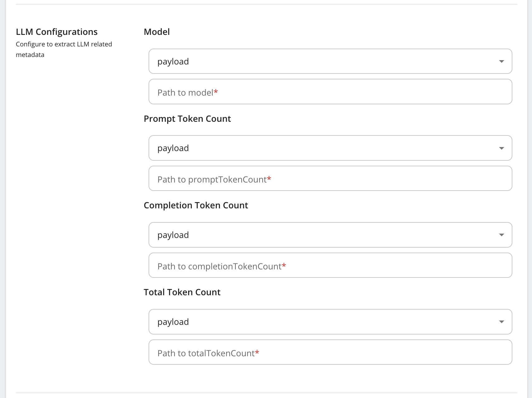Focus the Path to completionTokenCount field
Image resolution: width=532 pixels, height=398 pixels.
click(x=330, y=265)
